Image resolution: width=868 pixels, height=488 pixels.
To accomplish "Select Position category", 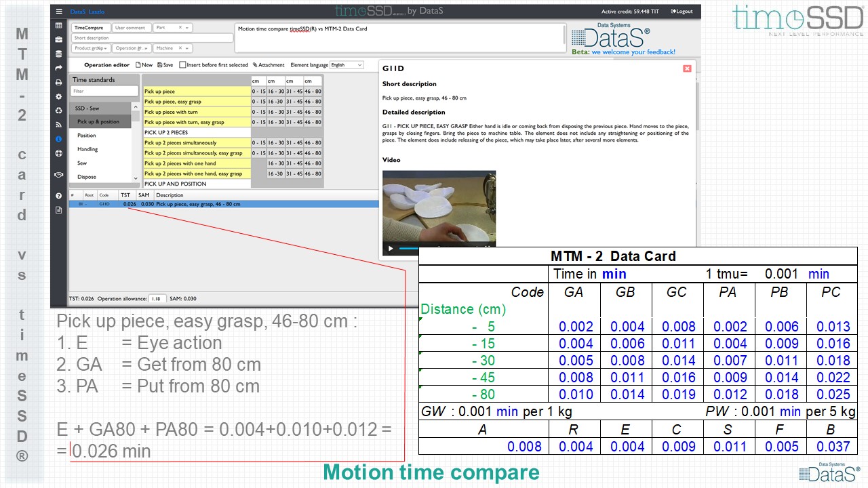I will click(x=100, y=136).
